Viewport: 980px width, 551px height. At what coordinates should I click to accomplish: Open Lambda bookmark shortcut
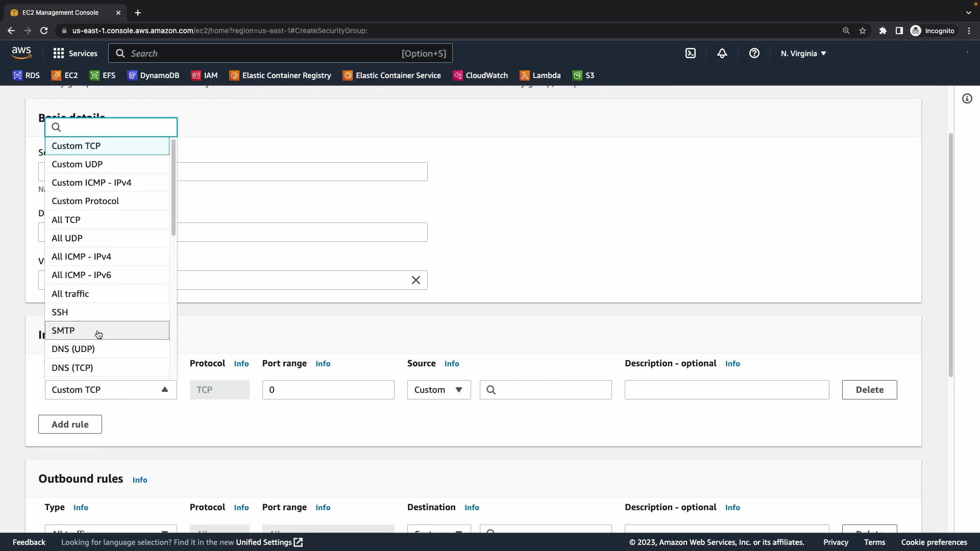(x=540, y=76)
